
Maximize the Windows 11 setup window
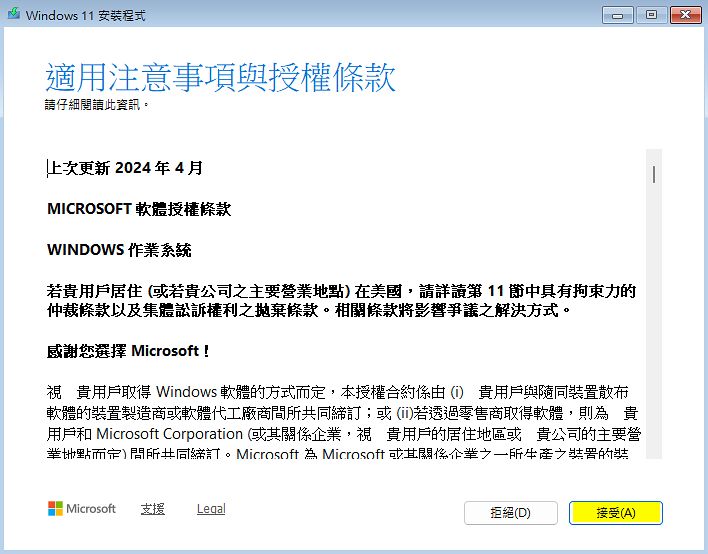point(651,15)
